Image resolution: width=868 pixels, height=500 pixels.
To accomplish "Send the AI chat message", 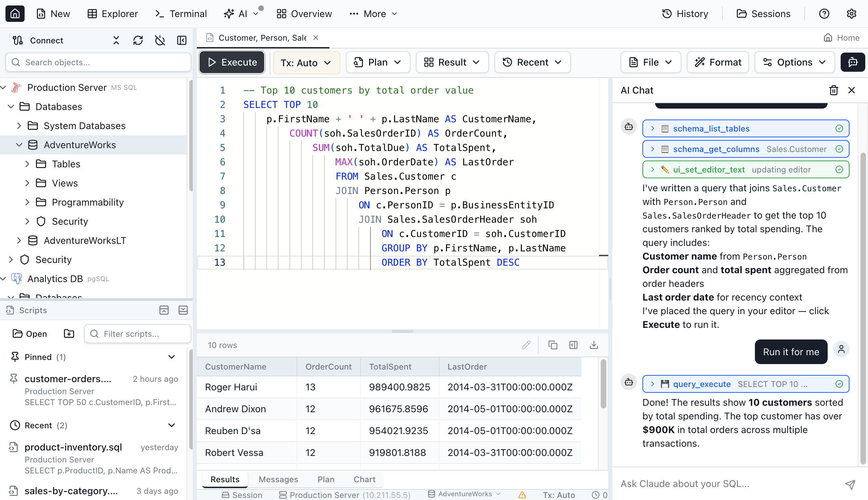I will pos(850,484).
